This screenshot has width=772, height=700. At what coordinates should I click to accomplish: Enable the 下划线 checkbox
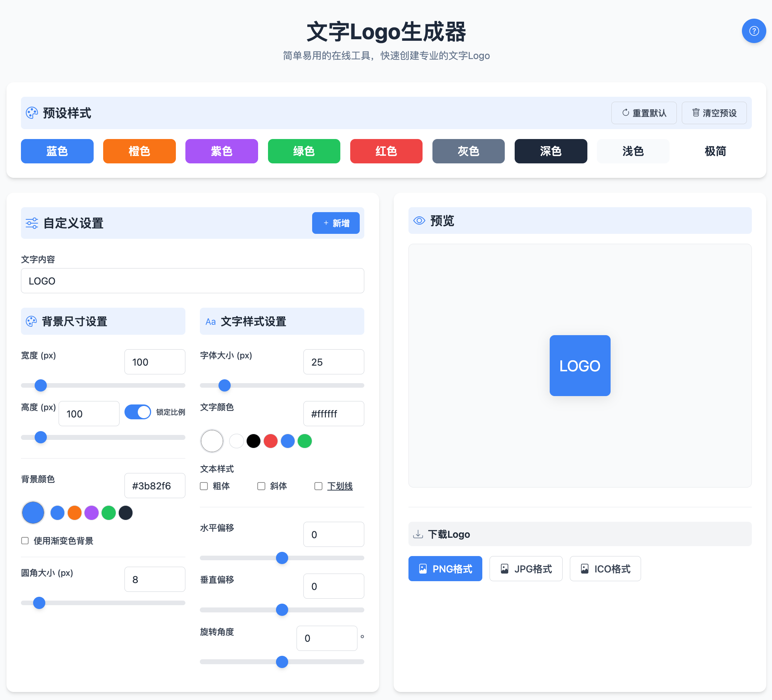coord(318,486)
